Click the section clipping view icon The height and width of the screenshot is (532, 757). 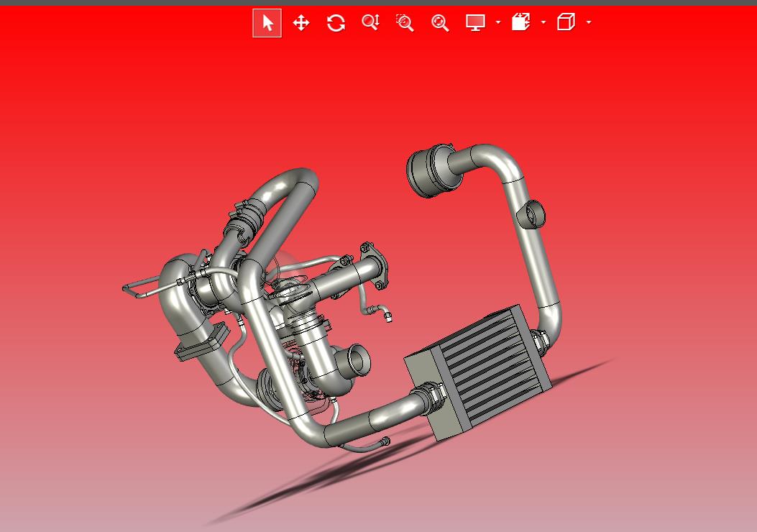[521, 22]
